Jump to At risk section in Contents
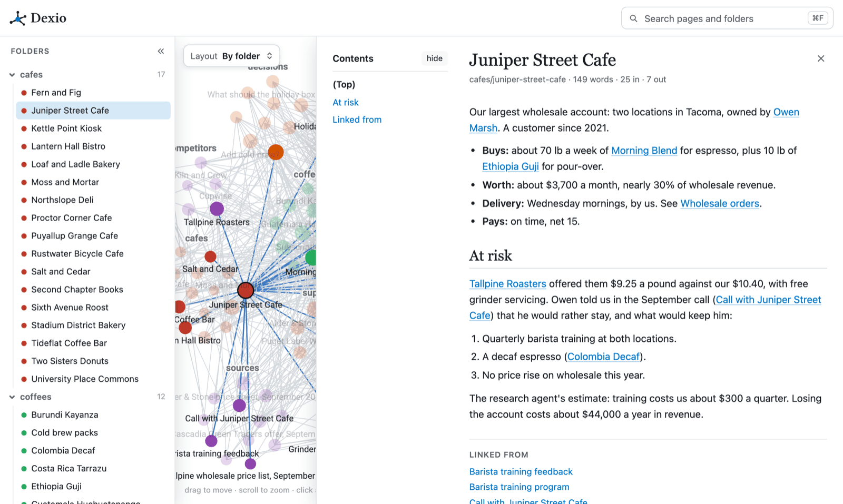 click(346, 102)
